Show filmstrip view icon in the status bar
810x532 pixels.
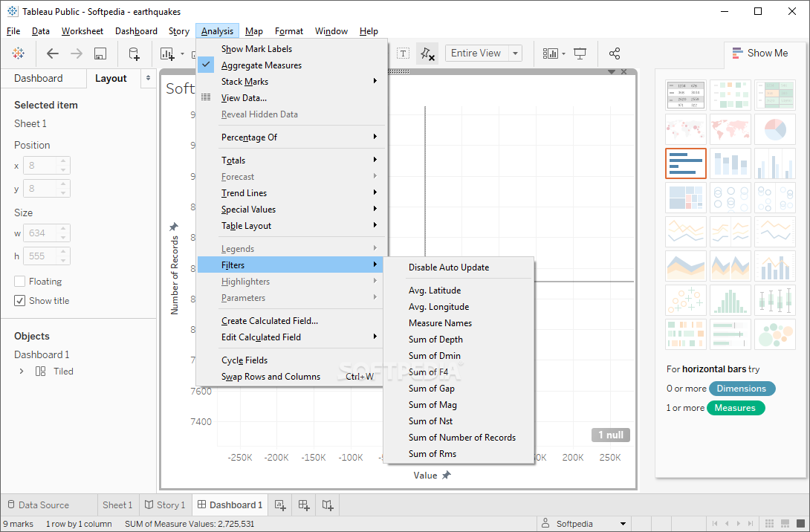click(785, 524)
